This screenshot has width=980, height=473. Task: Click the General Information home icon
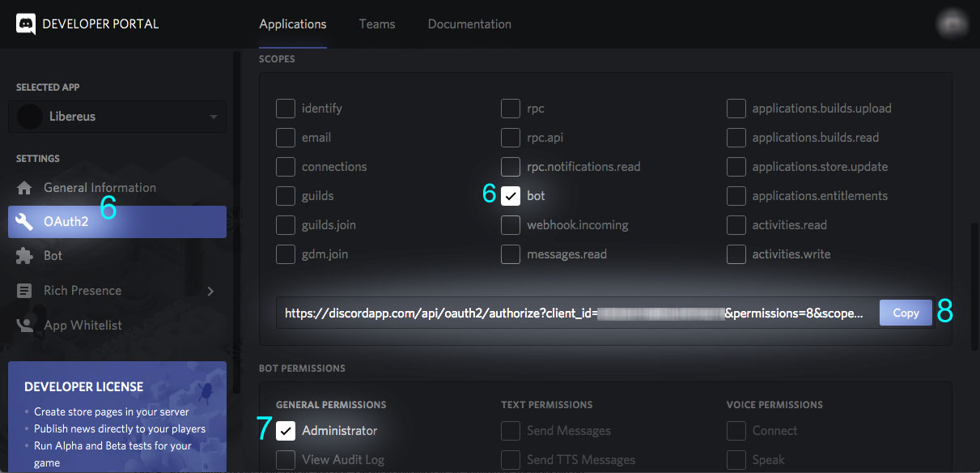(24, 188)
